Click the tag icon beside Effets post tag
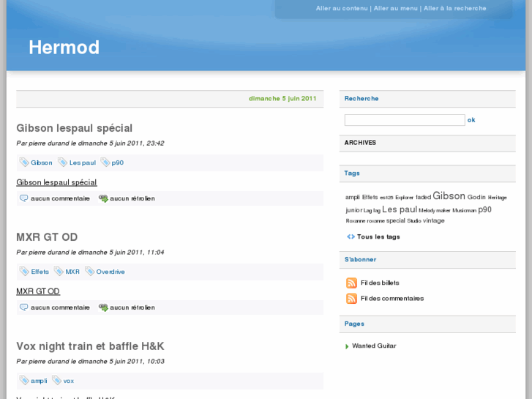 point(24,271)
